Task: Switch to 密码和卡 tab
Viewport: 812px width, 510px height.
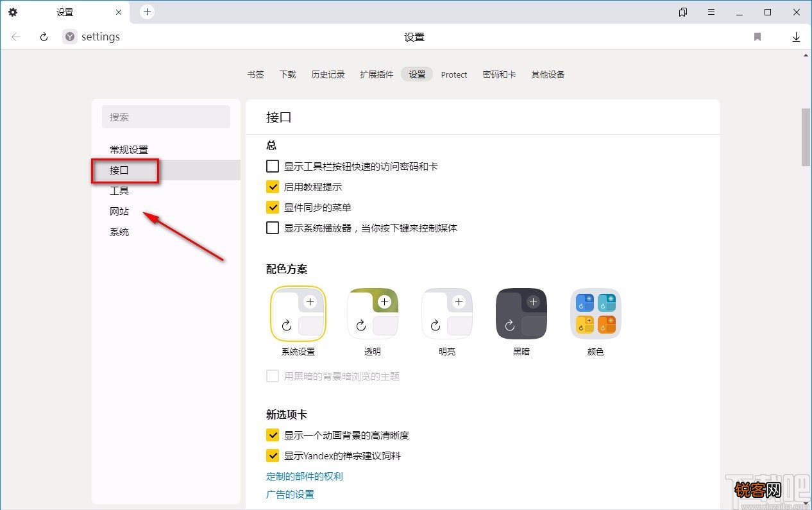Action: click(499, 74)
